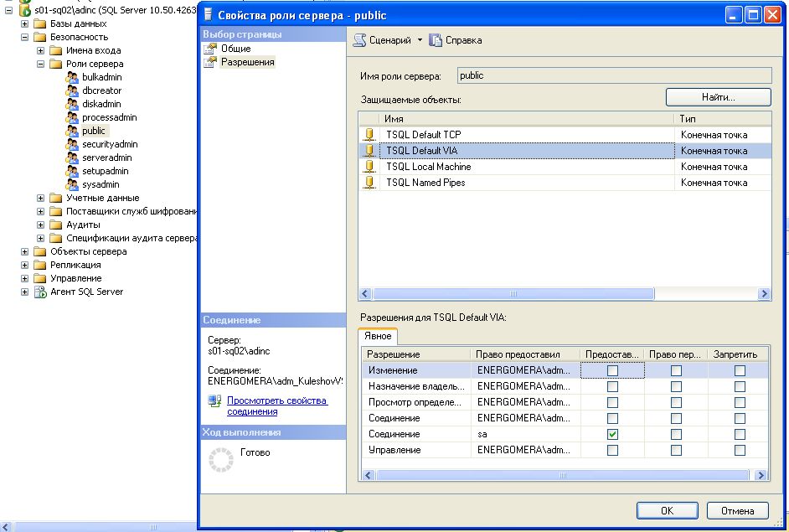Open the Просмотреть свойства соединения link
This screenshot has width=789, height=532.
(x=277, y=406)
